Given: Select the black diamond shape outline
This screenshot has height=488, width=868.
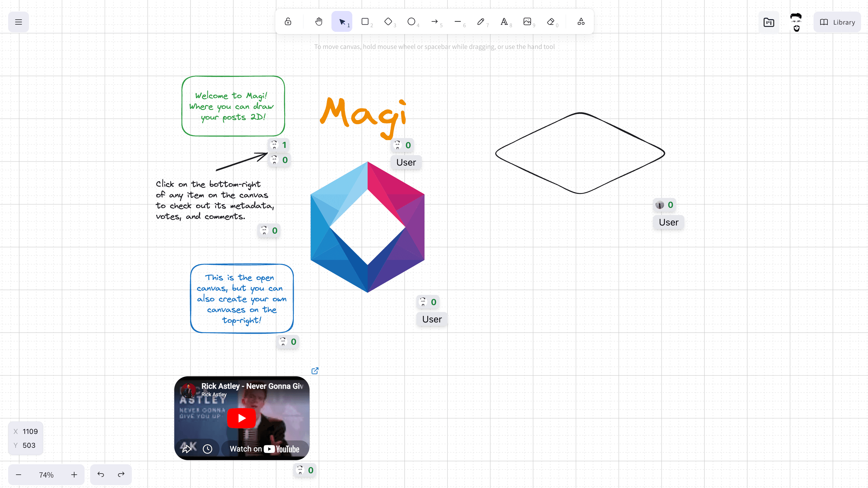Looking at the screenshot, I should (x=580, y=153).
